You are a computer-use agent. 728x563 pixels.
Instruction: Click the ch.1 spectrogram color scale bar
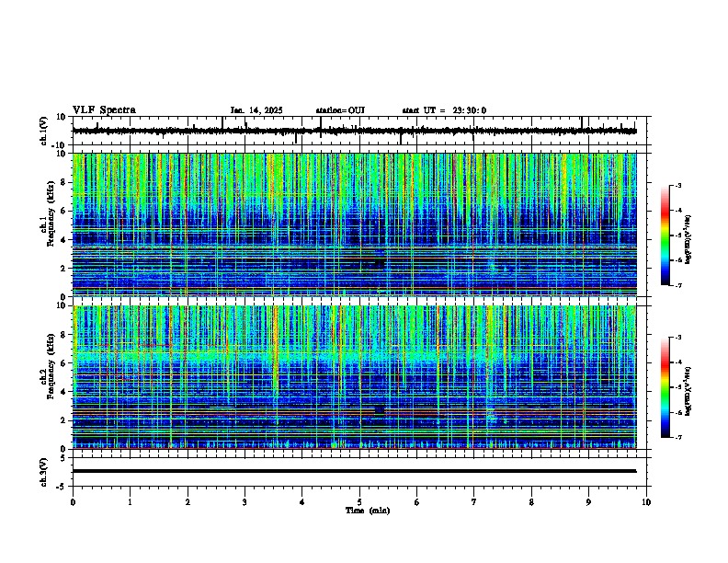click(665, 236)
